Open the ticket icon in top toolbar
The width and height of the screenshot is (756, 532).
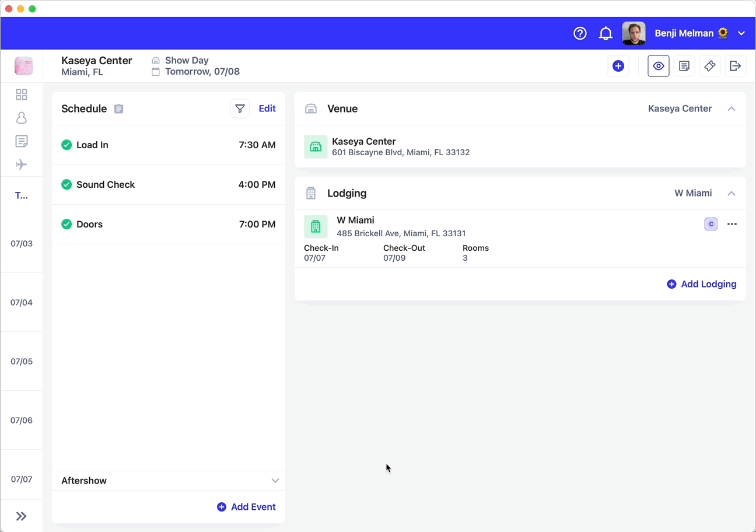coord(710,66)
